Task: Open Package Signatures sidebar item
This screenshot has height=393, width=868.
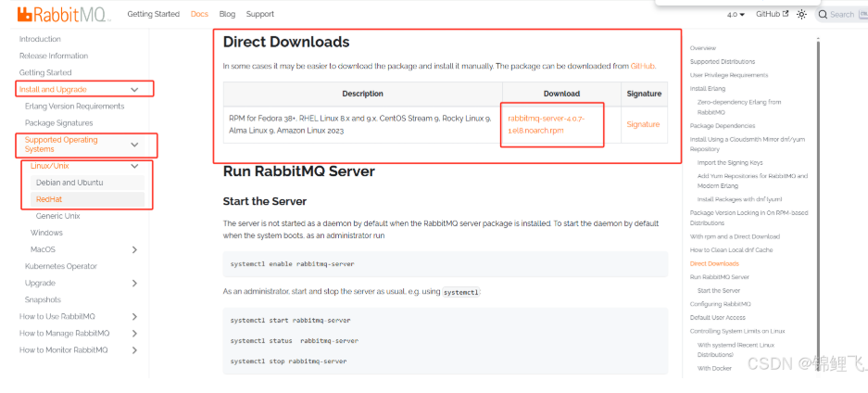Action: tap(58, 123)
